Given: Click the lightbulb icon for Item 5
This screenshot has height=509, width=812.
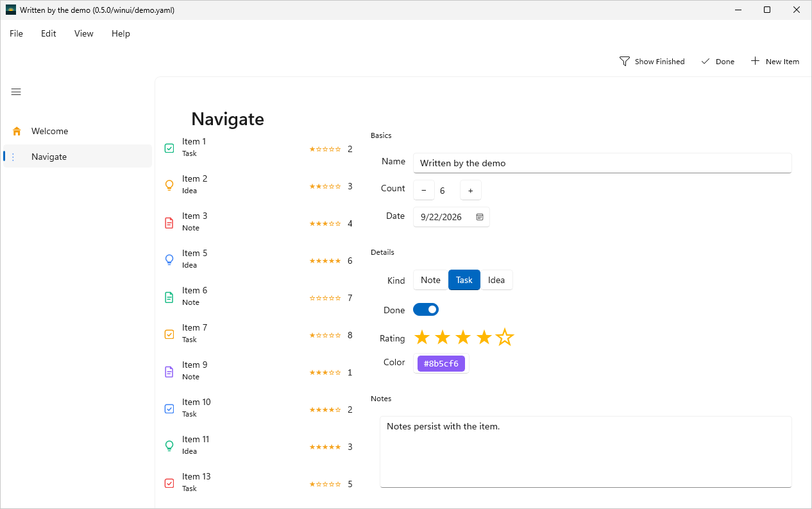Looking at the screenshot, I should pos(169,260).
